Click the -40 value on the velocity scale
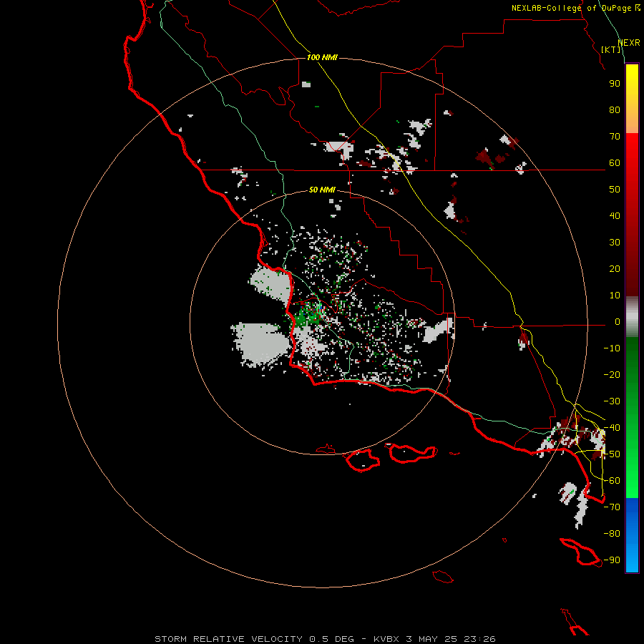Screen dimensions: 644x644 [612, 428]
